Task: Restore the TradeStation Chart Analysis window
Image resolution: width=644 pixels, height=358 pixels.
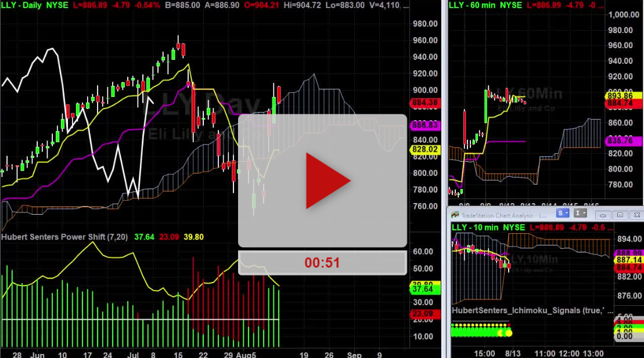Action: pyautogui.click(x=620, y=215)
